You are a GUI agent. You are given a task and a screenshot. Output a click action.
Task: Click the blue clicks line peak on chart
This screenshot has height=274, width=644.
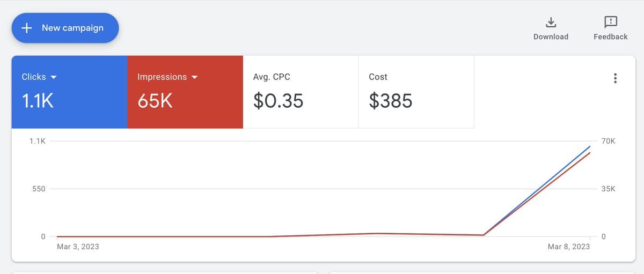[x=590, y=146]
